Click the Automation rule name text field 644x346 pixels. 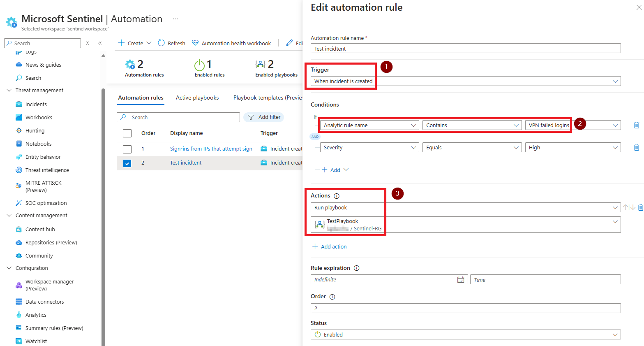[x=465, y=49]
